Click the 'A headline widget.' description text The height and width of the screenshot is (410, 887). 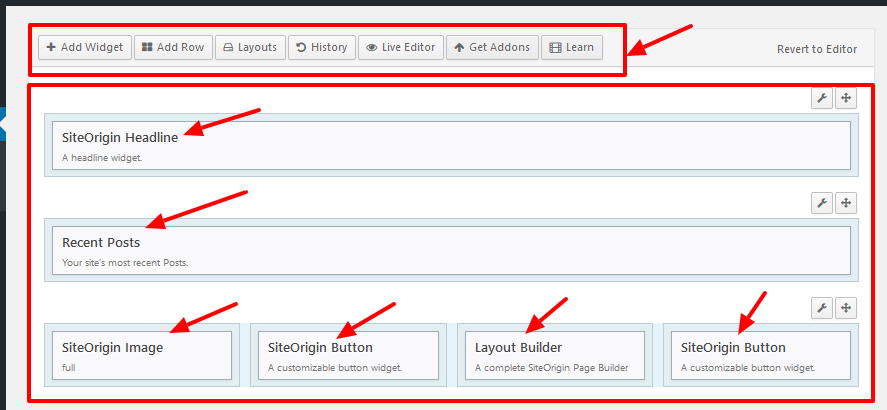coord(102,158)
